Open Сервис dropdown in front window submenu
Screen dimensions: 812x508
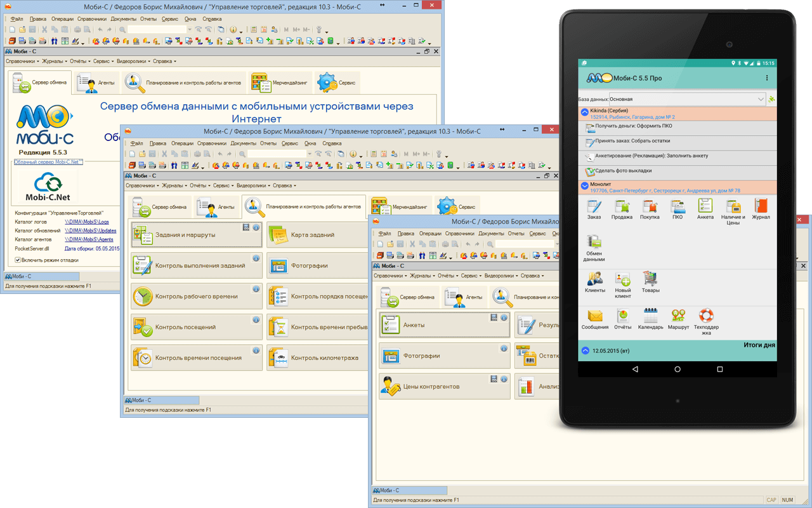(471, 276)
